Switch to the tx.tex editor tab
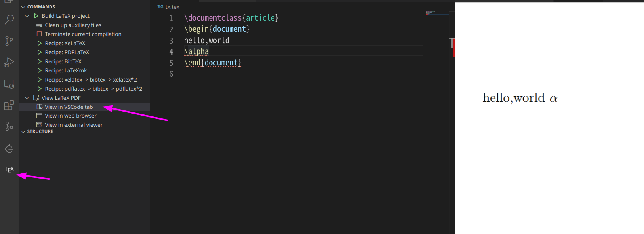This screenshot has width=644, height=234. [169, 7]
